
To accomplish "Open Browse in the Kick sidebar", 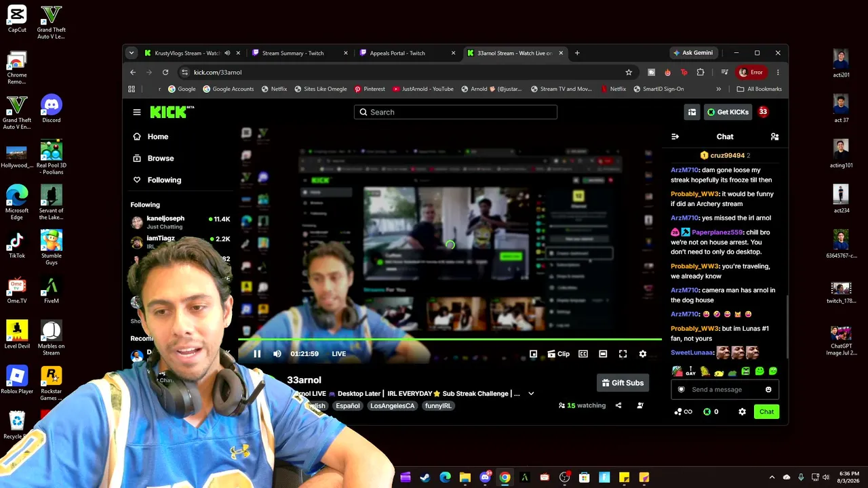I will [153, 159].
